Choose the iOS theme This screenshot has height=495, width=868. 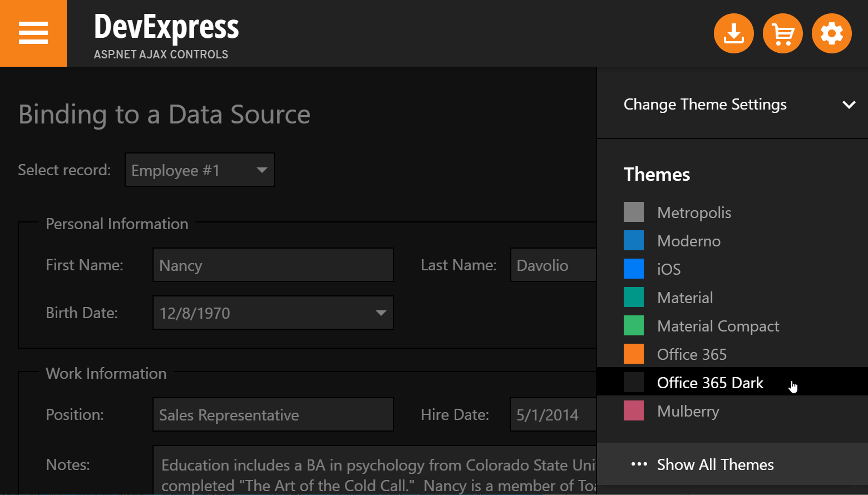point(732,269)
